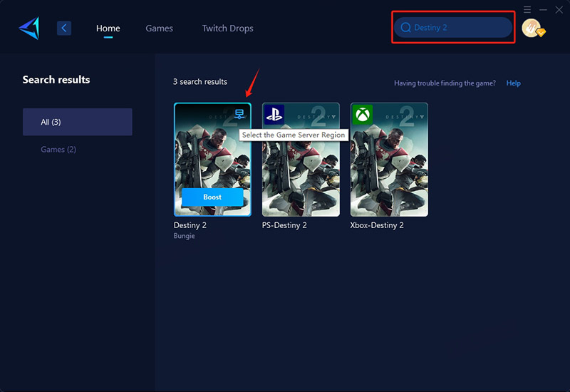Open the Twitch Drops tab
The width and height of the screenshot is (570, 392).
tap(227, 29)
